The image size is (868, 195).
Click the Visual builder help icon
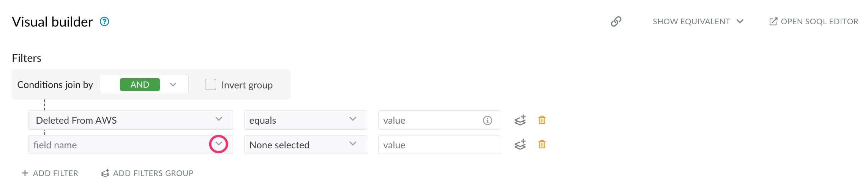[x=104, y=22]
